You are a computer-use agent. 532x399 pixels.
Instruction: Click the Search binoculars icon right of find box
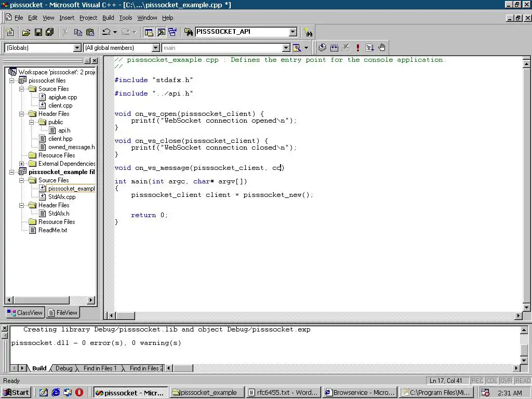[308, 32]
